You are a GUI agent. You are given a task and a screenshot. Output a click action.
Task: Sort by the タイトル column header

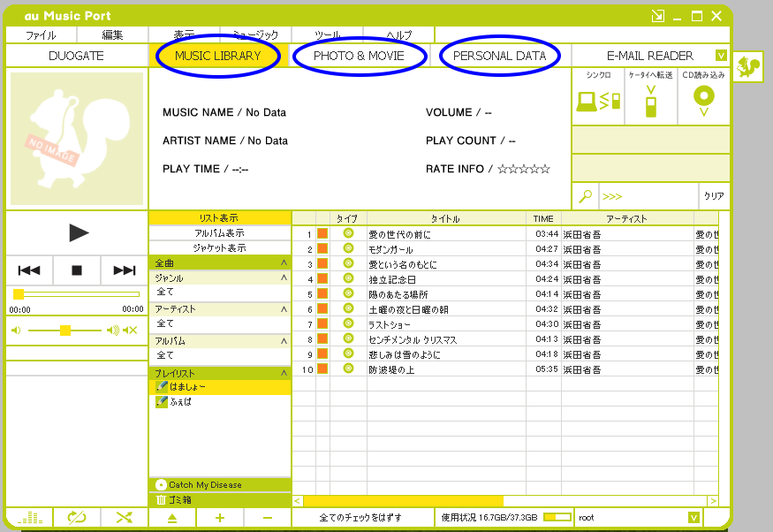(x=446, y=218)
